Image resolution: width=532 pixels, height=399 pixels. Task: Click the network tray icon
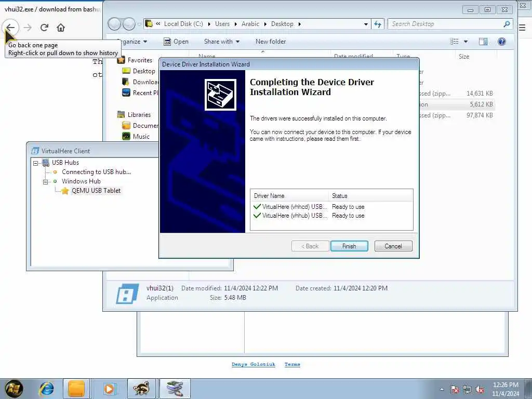(x=467, y=390)
